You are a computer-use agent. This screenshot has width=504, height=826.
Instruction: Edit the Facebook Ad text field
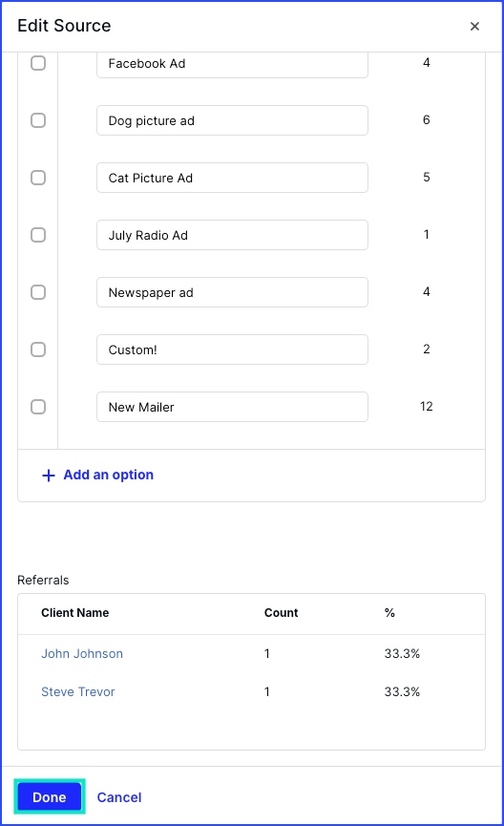point(232,64)
